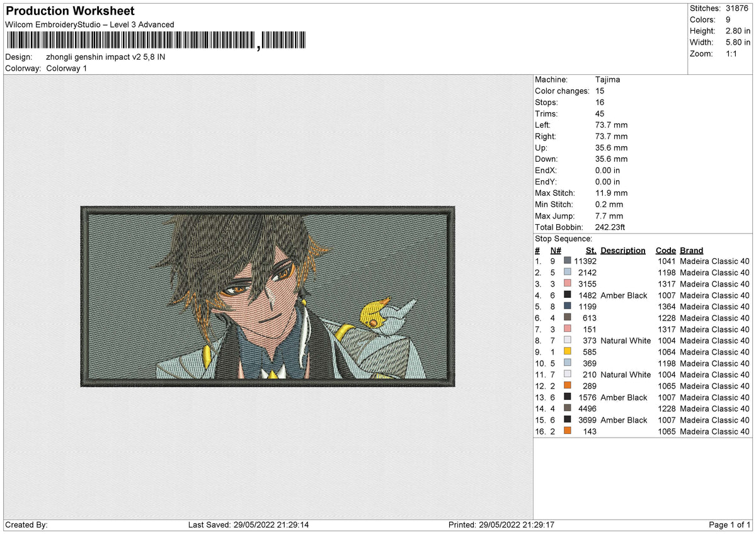Click the Zoom value '1:1'

[x=732, y=54]
